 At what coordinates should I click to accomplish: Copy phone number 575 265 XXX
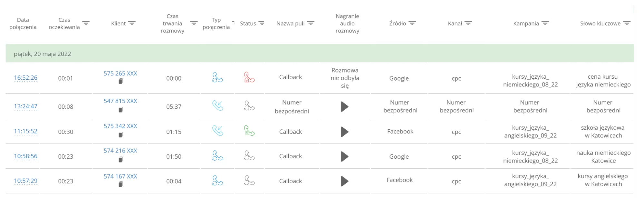click(x=120, y=82)
